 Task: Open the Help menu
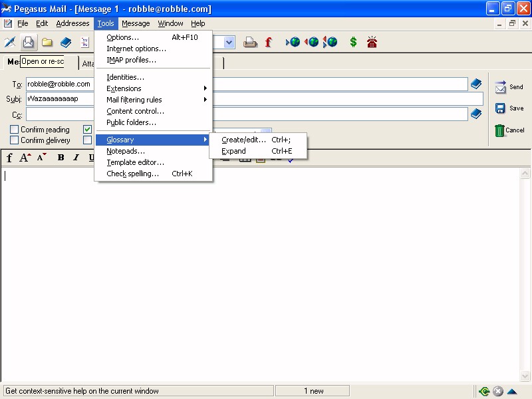point(198,23)
